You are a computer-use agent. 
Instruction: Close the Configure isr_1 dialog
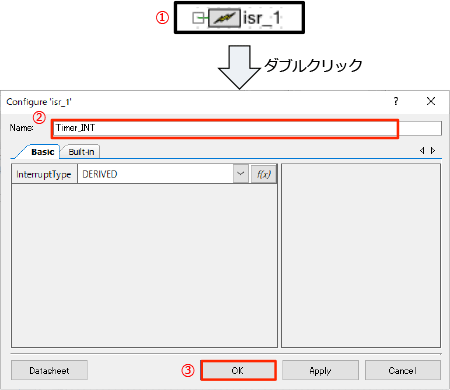(x=431, y=101)
